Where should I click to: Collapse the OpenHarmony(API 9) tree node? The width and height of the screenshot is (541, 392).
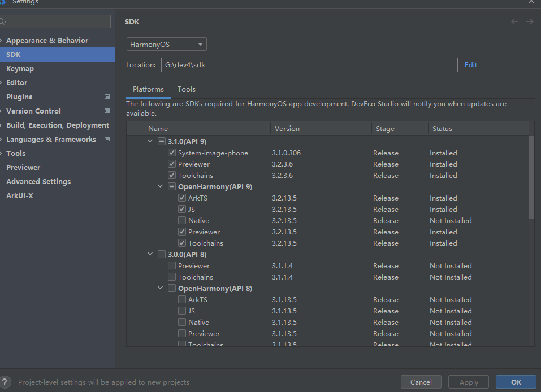tap(160, 186)
